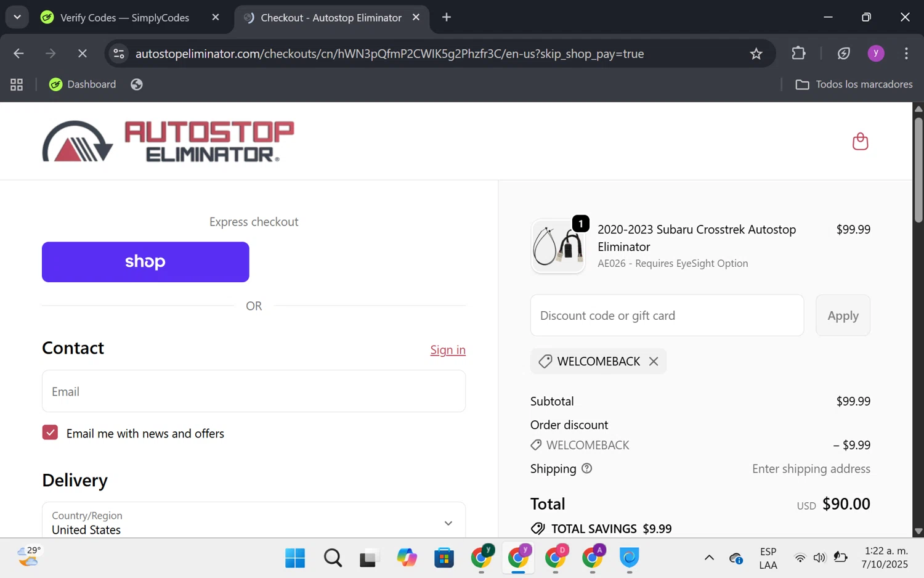The height and width of the screenshot is (578, 924).
Task: Click the Discount code or gift card field
Action: 667,315
